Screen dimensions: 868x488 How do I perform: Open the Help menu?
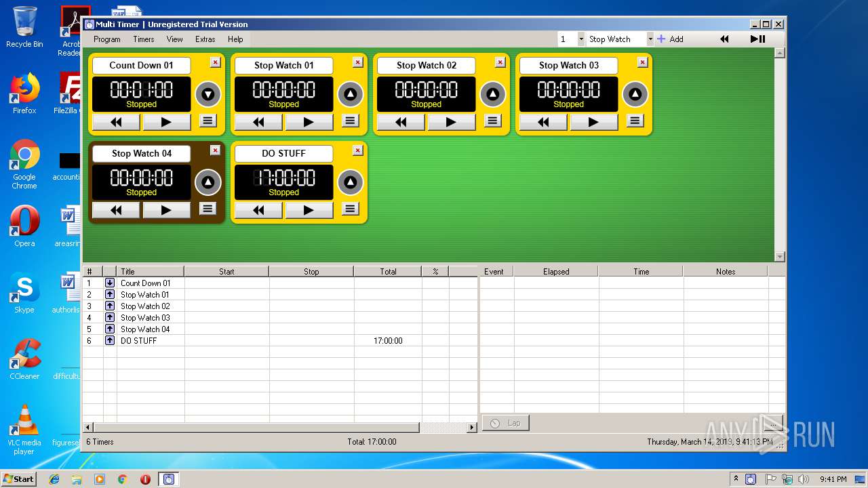pyautogui.click(x=235, y=39)
